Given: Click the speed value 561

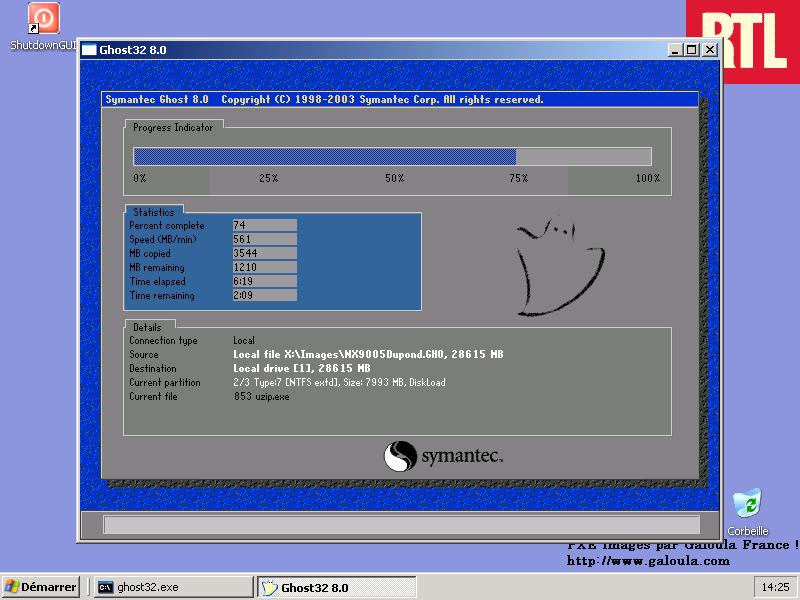Looking at the screenshot, I should point(264,239).
